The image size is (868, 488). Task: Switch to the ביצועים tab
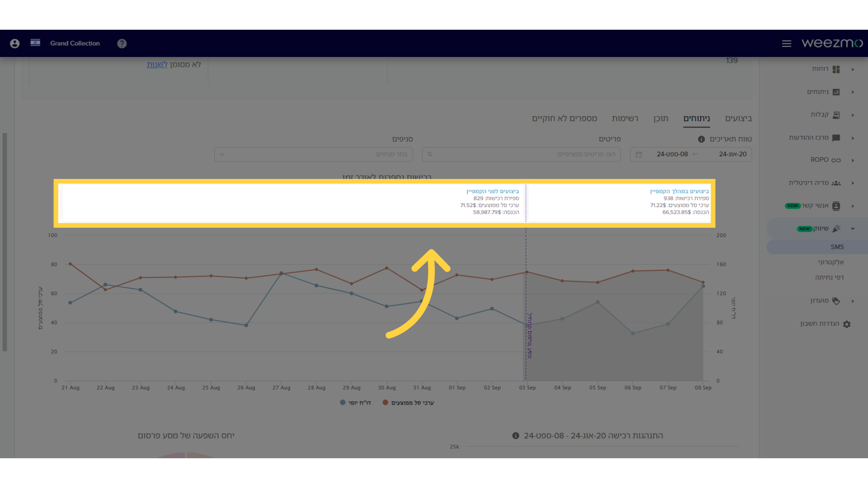[x=738, y=118]
